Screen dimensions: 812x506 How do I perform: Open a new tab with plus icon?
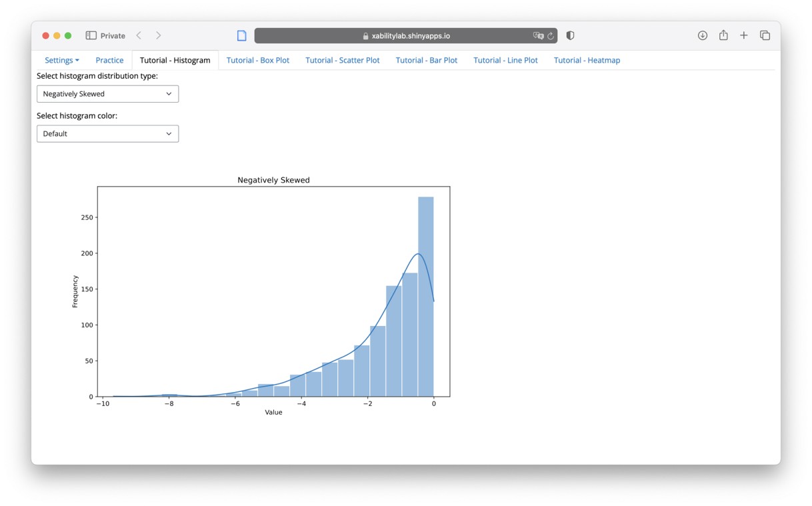coord(744,35)
